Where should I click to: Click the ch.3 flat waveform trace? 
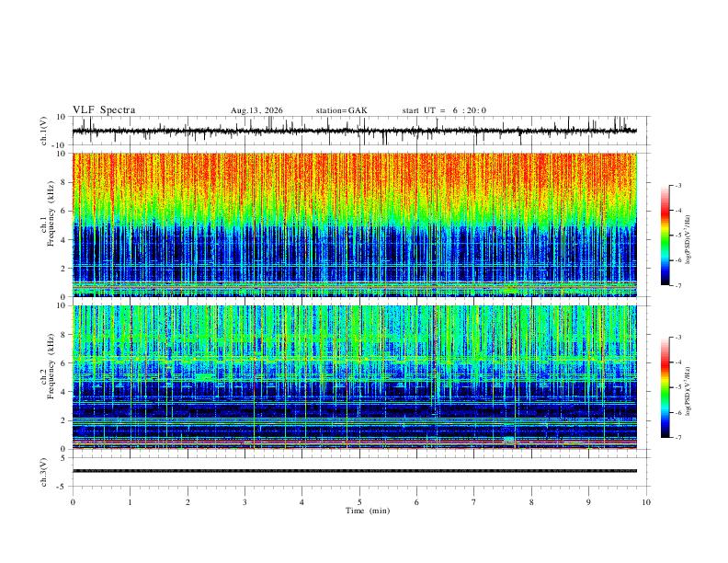click(355, 471)
